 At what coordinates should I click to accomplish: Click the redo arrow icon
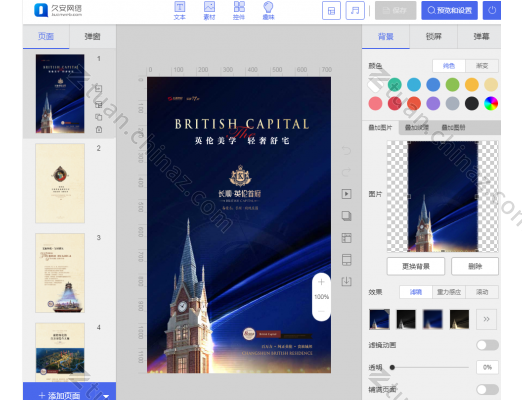point(347,172)
